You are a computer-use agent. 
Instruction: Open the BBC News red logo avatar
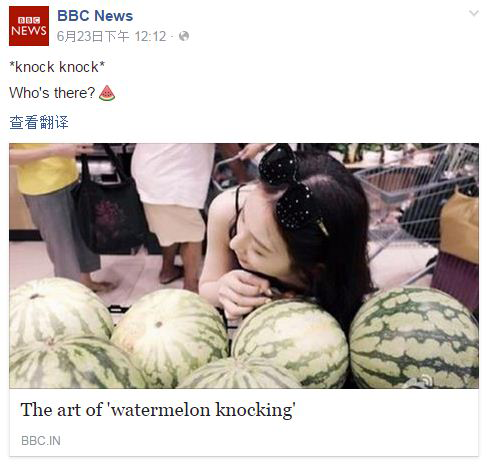click(x=29, y=26)
